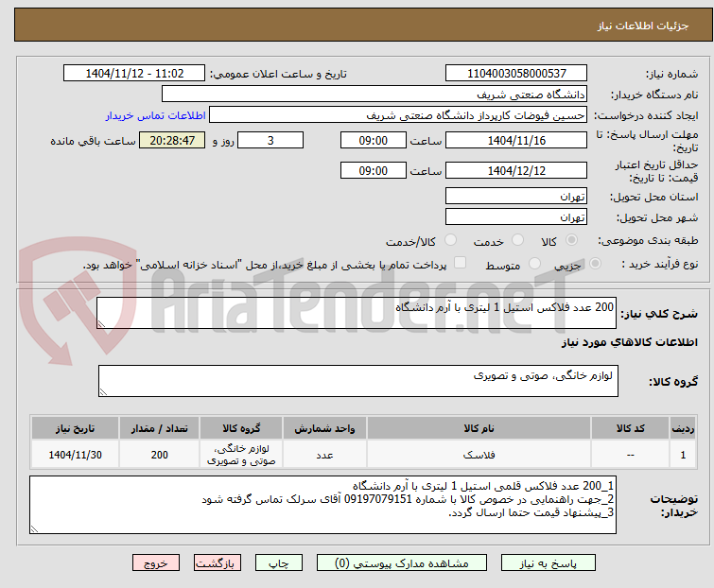Click the resize handle of شرح کلی نیاز box

(101, 324)
